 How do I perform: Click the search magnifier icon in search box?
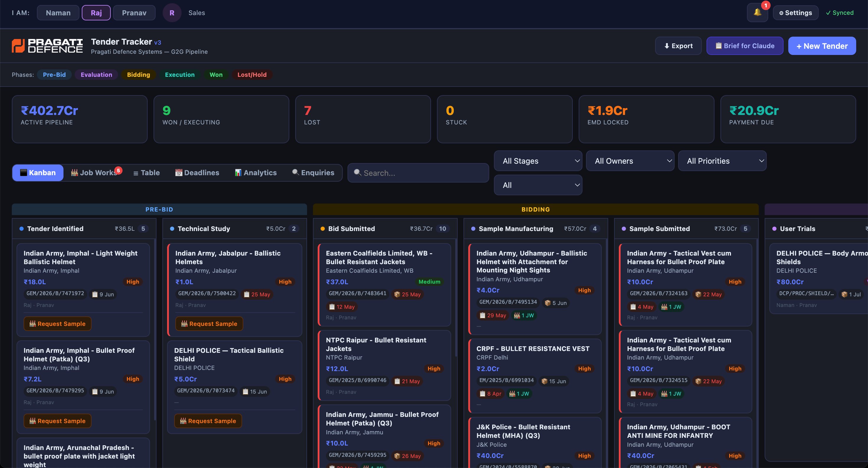point(358,173)
